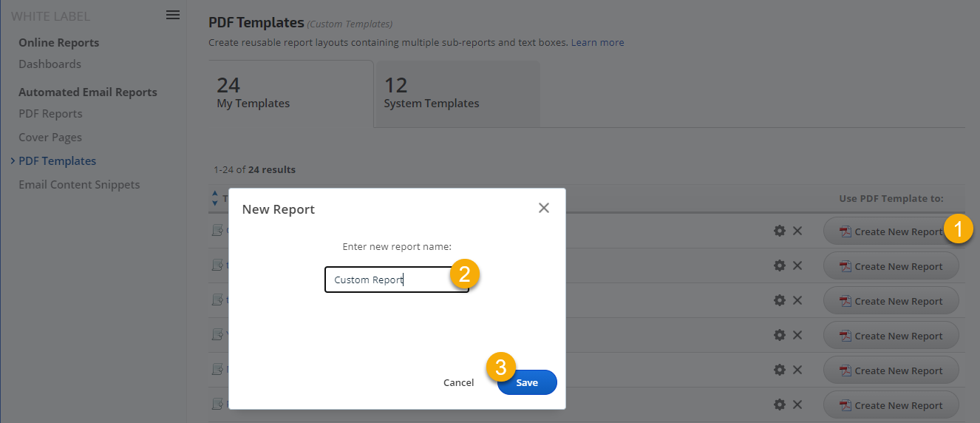Image resolution: width=980 pixels, height=423 pixels.
Task: Click Cancel in the New Report dialog
Action: point(458,382)
